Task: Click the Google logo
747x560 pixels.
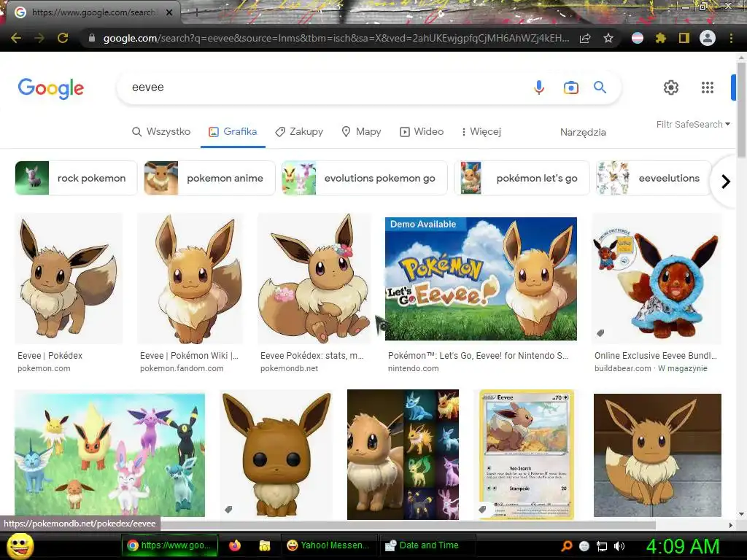Action: click(x=50, y=88)
